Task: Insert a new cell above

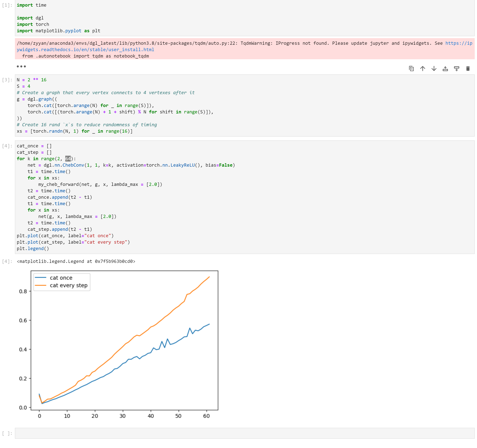Action: pyautogui.click(x=445, y=69)
